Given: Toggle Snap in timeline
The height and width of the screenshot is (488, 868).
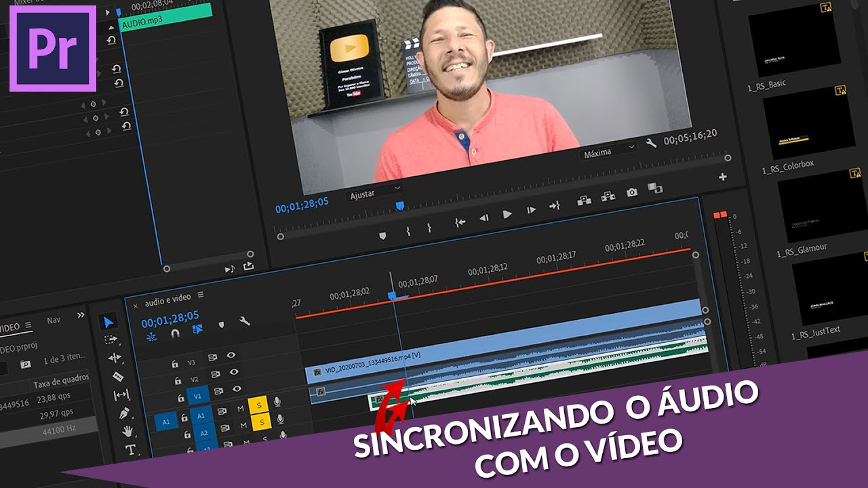Looking at the screenshot, I should coord(174,332).
